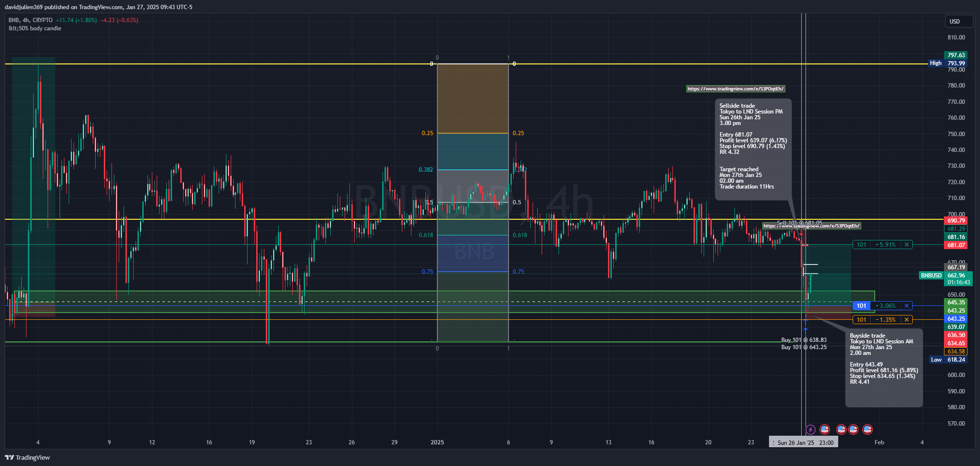The height and width of the screenshot is (466, 980).
Task: Close the -1.35% stop-loss order line
Action: point(906,320)
